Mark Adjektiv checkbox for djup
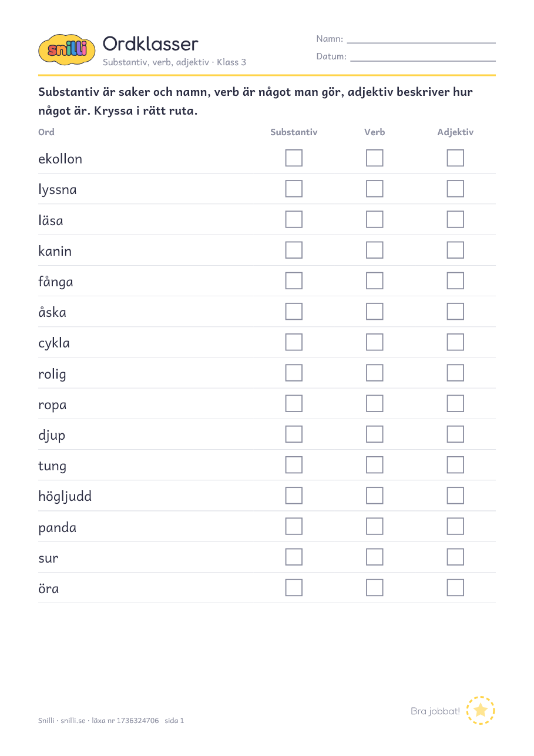The height and width of the screenshot is (756, 534). (x=455, y=434)
